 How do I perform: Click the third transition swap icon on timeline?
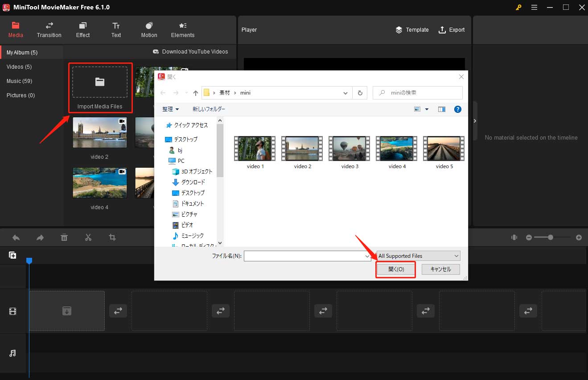pyautogui.click(x=323, y=311)
